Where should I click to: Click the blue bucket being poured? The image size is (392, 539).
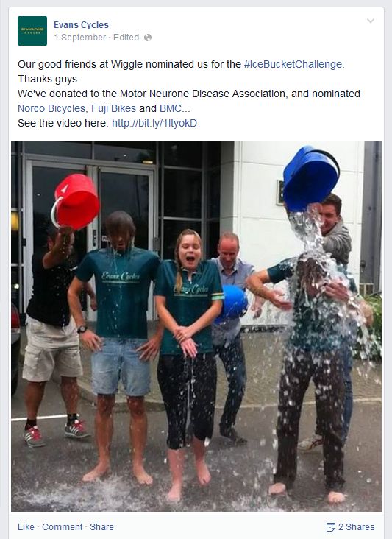pyautogui.click(x=310, y=178)
